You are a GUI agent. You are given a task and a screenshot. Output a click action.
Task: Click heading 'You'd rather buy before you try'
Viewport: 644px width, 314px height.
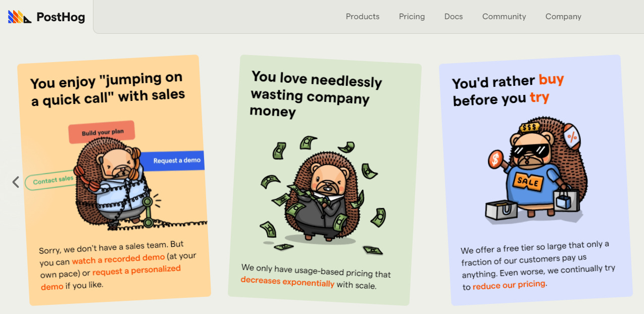pos(508,90)
